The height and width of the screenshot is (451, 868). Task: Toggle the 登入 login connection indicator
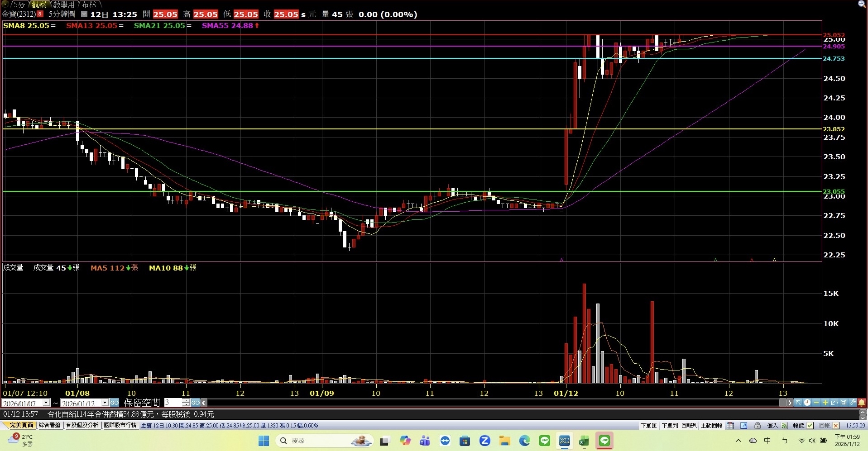[x=784, y=426]
